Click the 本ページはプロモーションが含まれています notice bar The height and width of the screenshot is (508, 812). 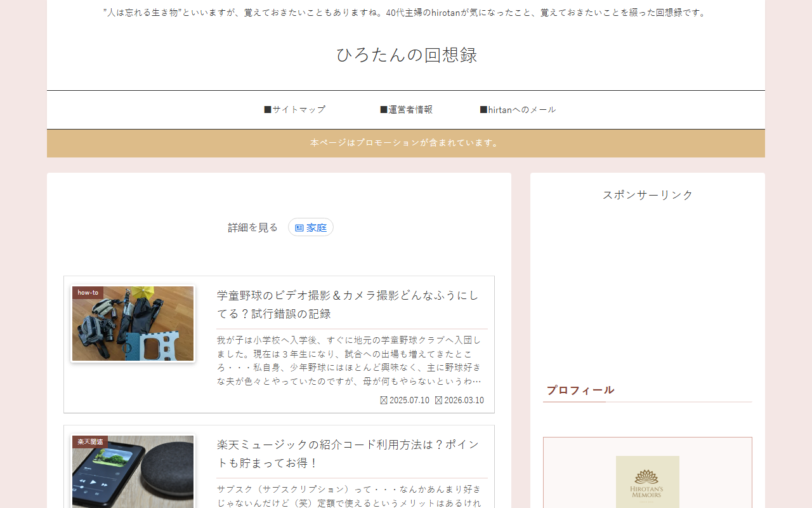(406, 143)
